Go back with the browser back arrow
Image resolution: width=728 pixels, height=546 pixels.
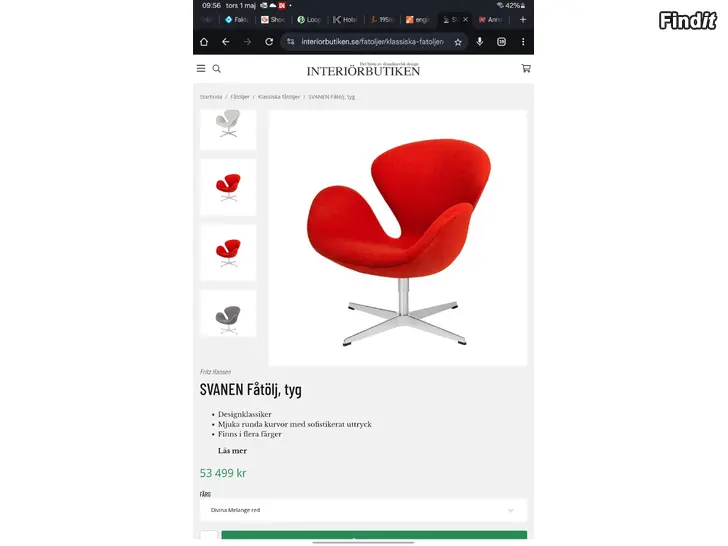click(x=226, y=42)
